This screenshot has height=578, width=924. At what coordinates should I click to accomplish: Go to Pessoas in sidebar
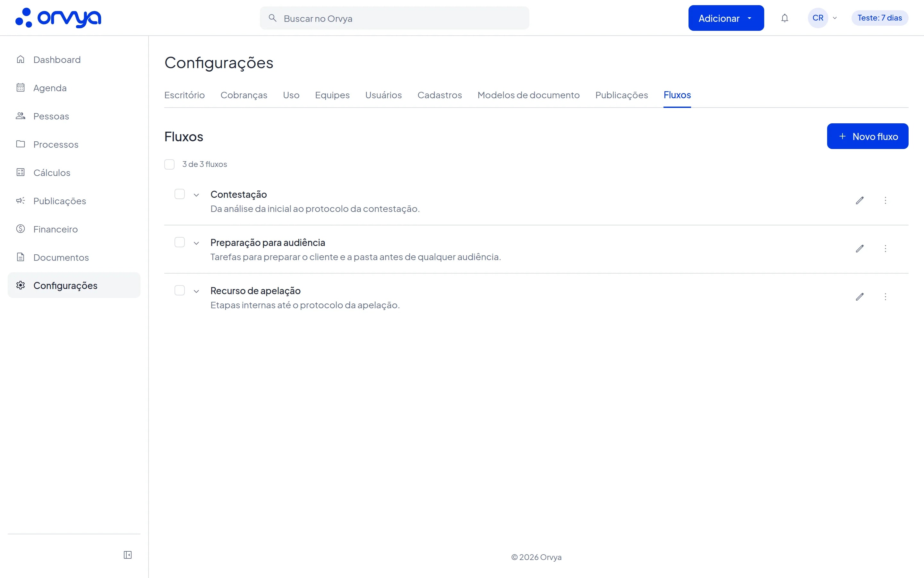[x=74, y=116]
